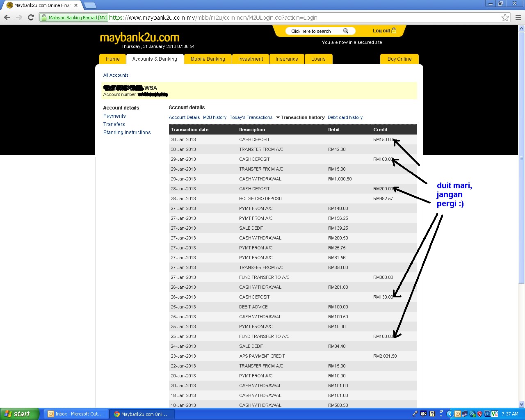Bookmark this page with the star icon
The image size is (525, 420).
click(x=505, y=17)
